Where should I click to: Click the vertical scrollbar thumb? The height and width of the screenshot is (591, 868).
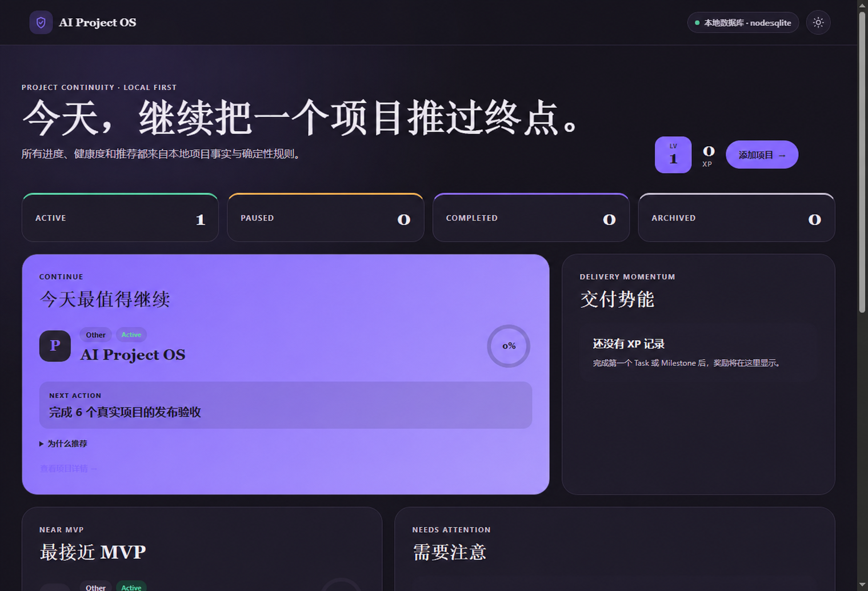point(862,162)
